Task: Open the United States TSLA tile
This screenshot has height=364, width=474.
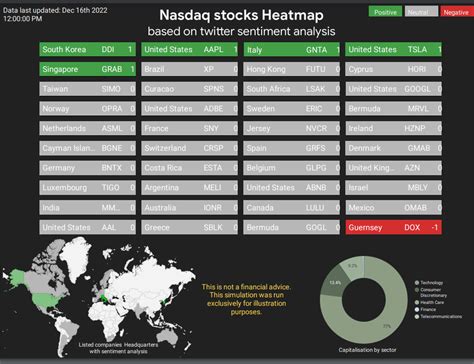Action: click(x=394, y=49)
